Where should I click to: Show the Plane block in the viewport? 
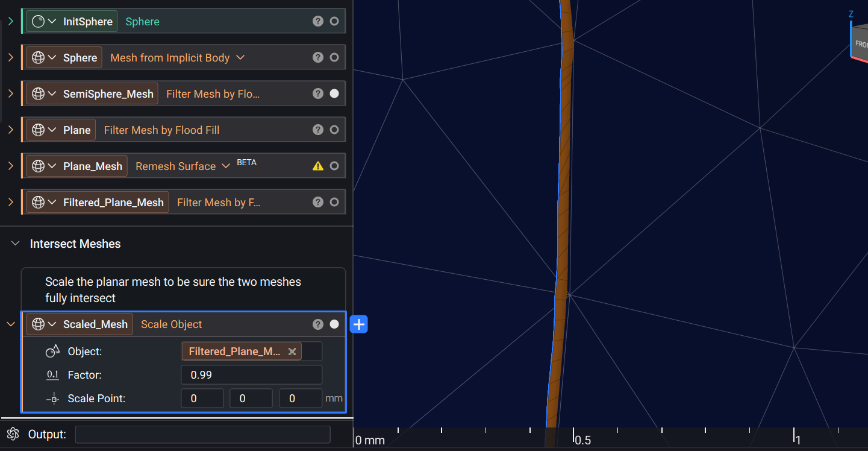[x=334, y=130]
